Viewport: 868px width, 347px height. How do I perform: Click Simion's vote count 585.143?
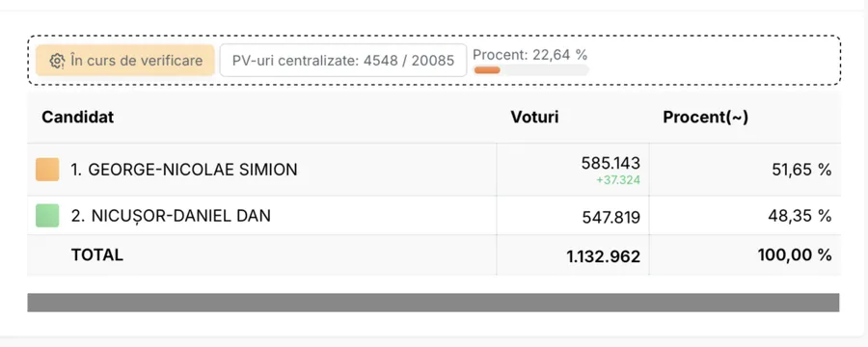(x=610, y=163)
